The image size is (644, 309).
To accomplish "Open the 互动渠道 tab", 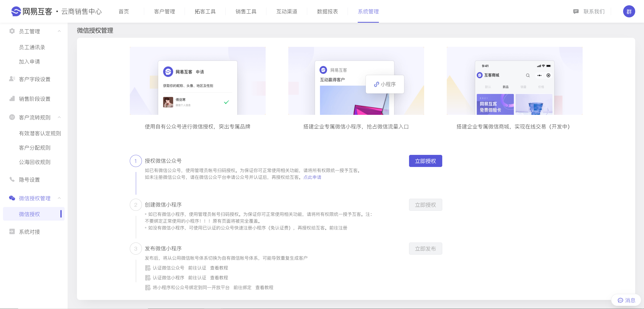I will coord(287,12).
